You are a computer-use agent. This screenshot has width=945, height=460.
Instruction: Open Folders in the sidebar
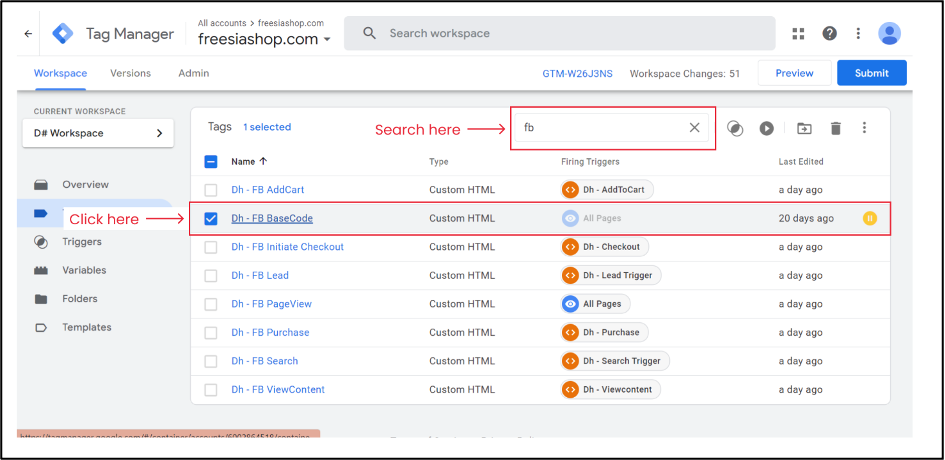tap(80, 299)
